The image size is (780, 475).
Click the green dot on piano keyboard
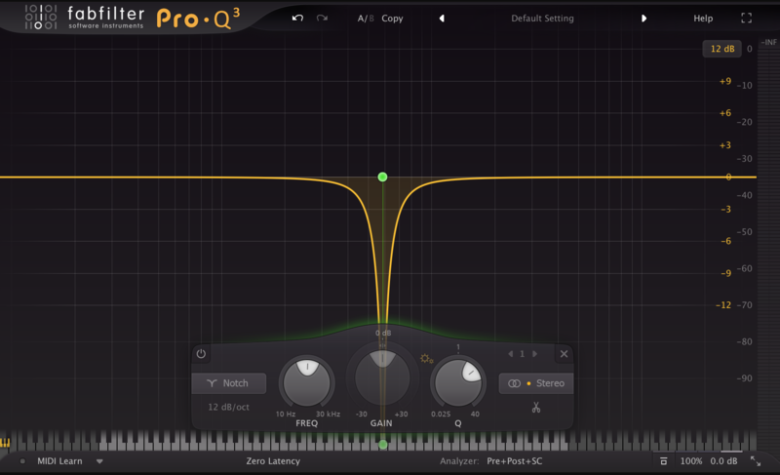coord(383,444)
